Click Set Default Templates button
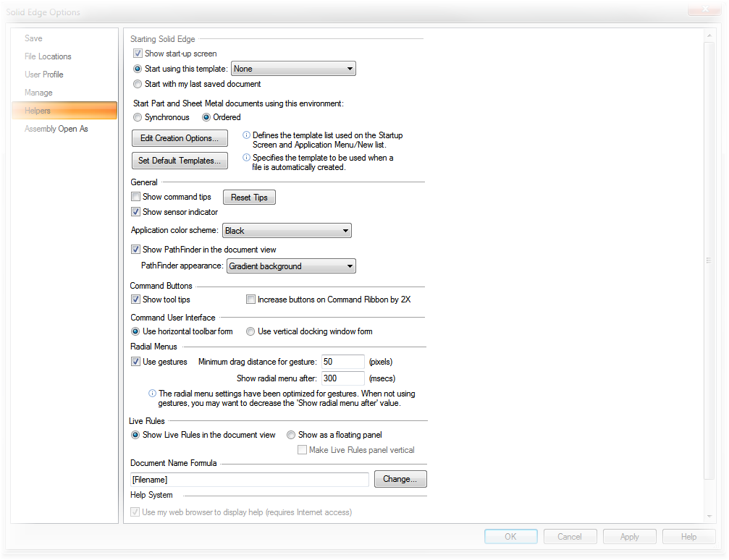 click(180, 161)
